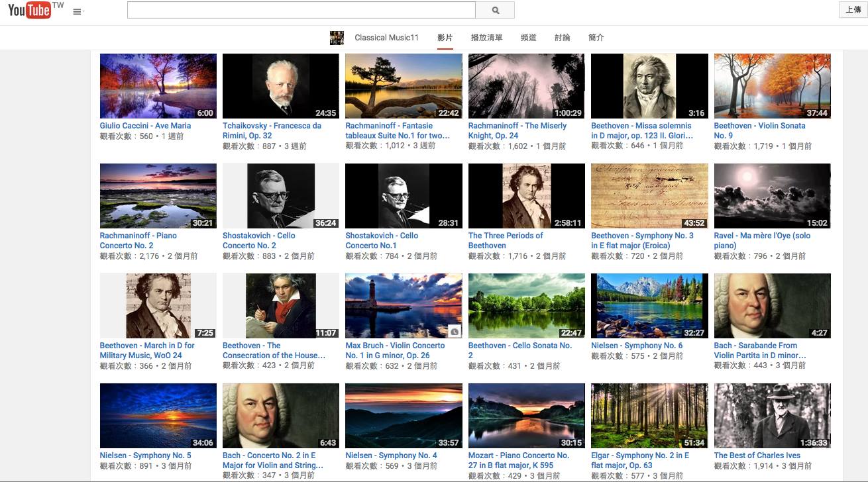Go to the 頻道 channels tab
868x482 pixels.
[x=528, y=38]
